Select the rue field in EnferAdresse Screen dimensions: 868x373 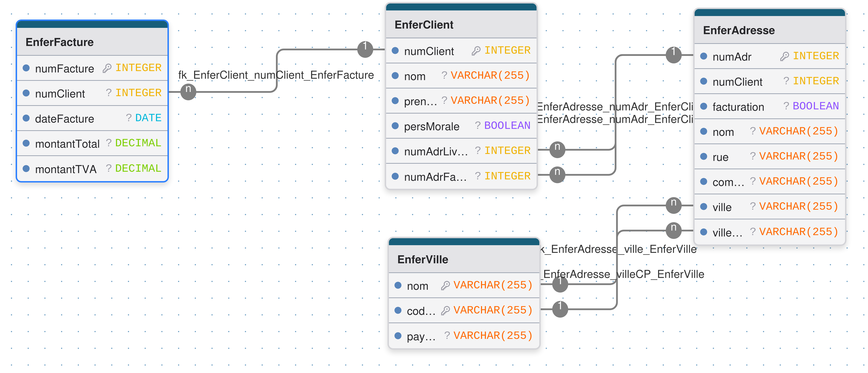[720, 157]
